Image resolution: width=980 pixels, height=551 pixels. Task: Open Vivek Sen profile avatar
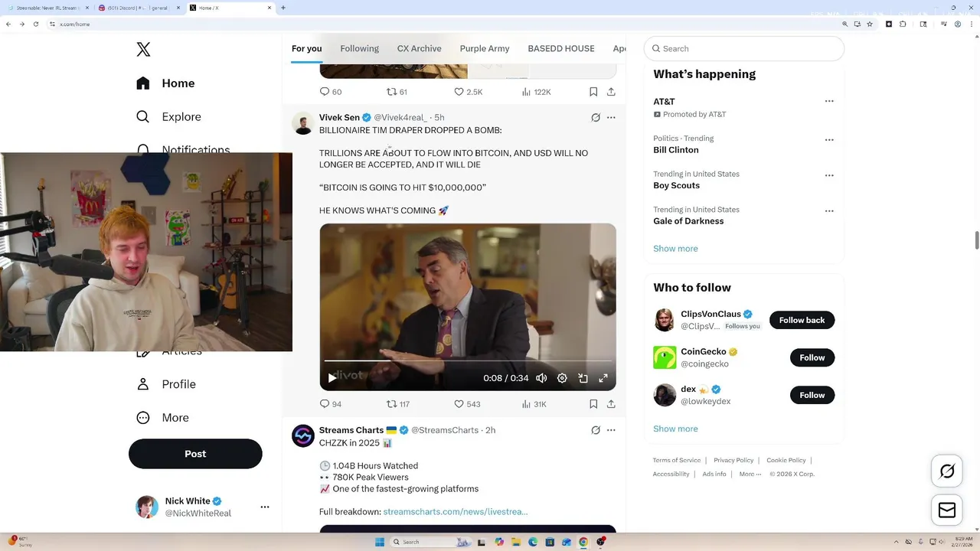click(303, 123)
